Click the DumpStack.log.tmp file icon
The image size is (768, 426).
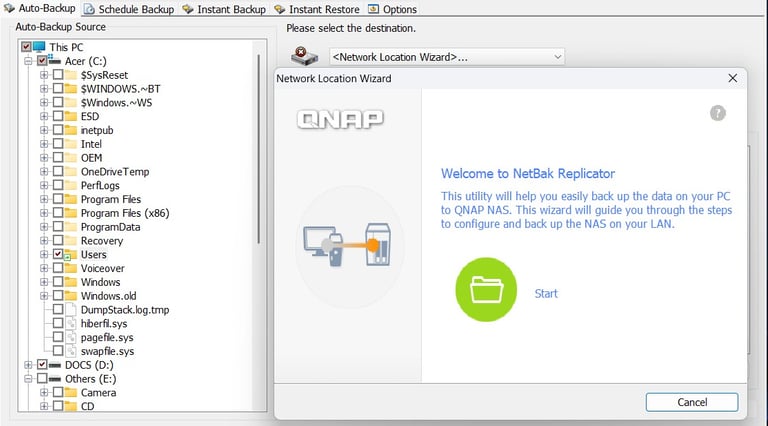pos(71,310)
